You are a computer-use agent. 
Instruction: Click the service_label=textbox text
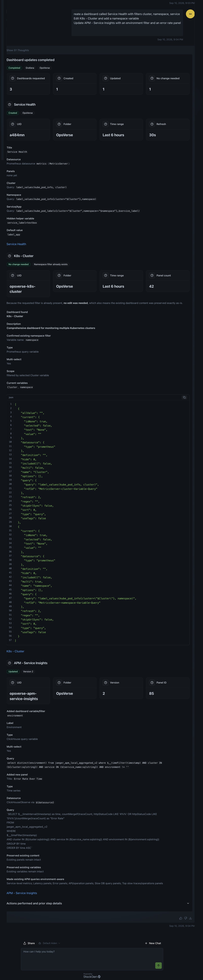[x=22, y=223]
